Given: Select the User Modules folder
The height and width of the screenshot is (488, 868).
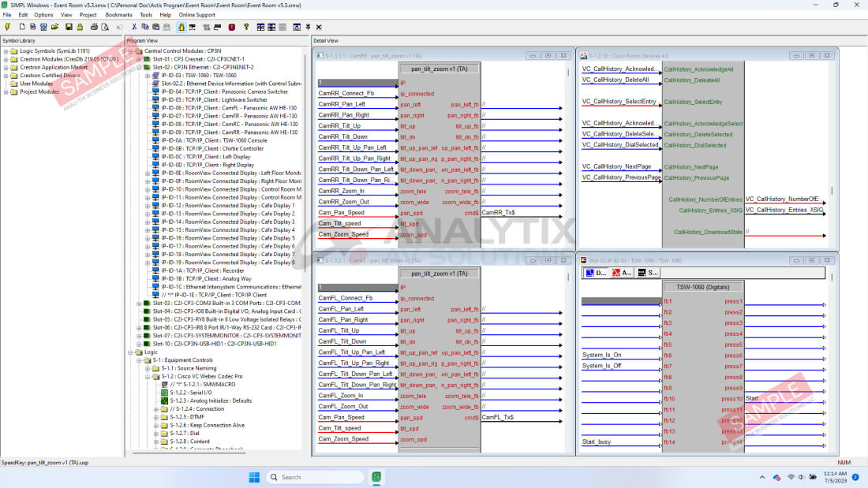Looking at the screenshot, I should click(x=36, y=84).
